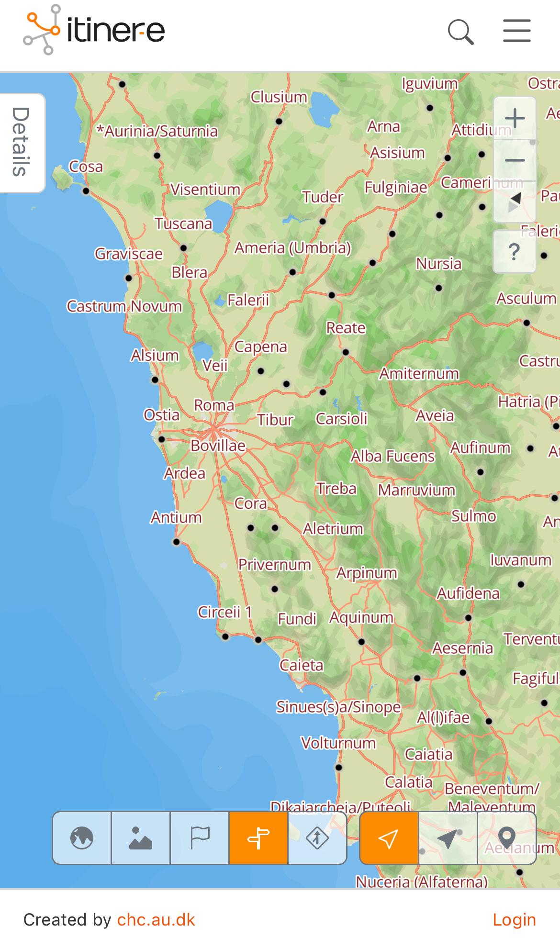
Task: Toggle the globe layer button
Action: [x=82, y=838]
